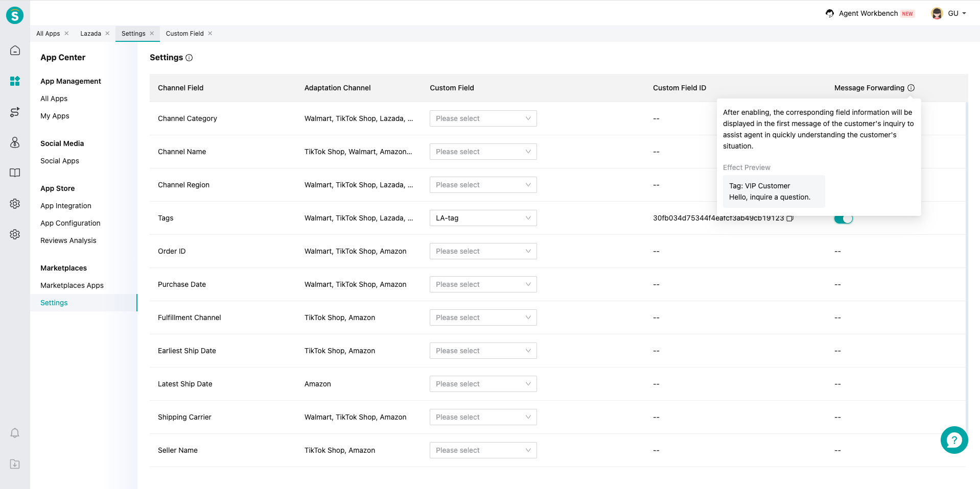Screen dimensions: 980x489
Task: Close the All Apps tab
Action: pos(66,34)
